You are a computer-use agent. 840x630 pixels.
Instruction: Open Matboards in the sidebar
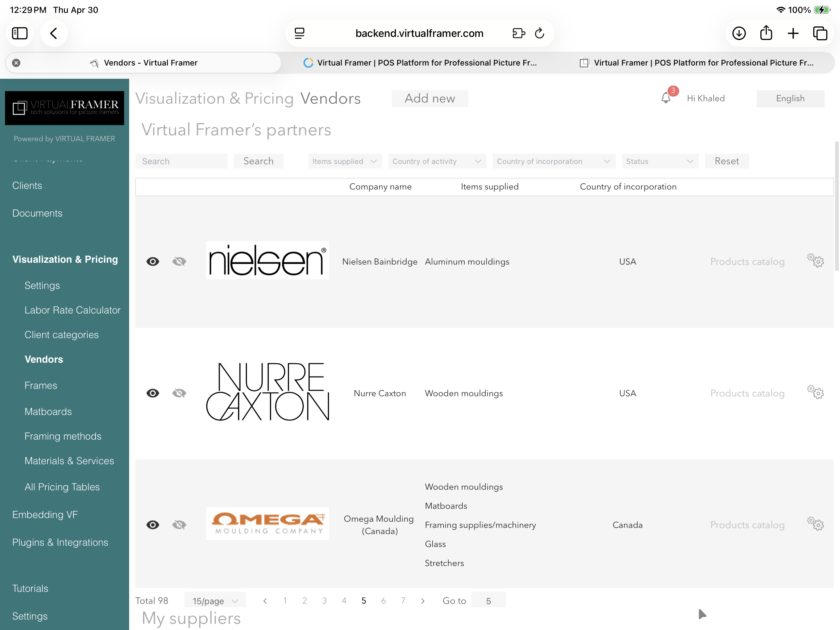click(x=48, y=412)
